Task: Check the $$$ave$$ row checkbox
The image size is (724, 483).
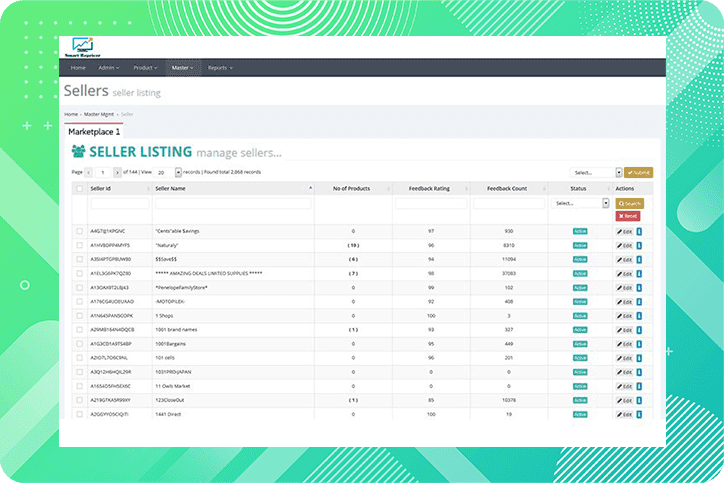Action: tap(79, 259)
